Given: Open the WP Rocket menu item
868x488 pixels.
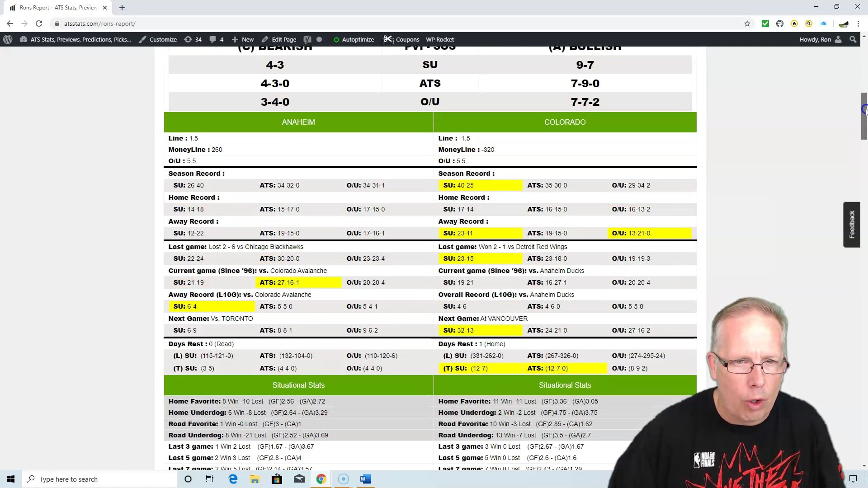Looking at the screenshot, I should pos(439,39).
